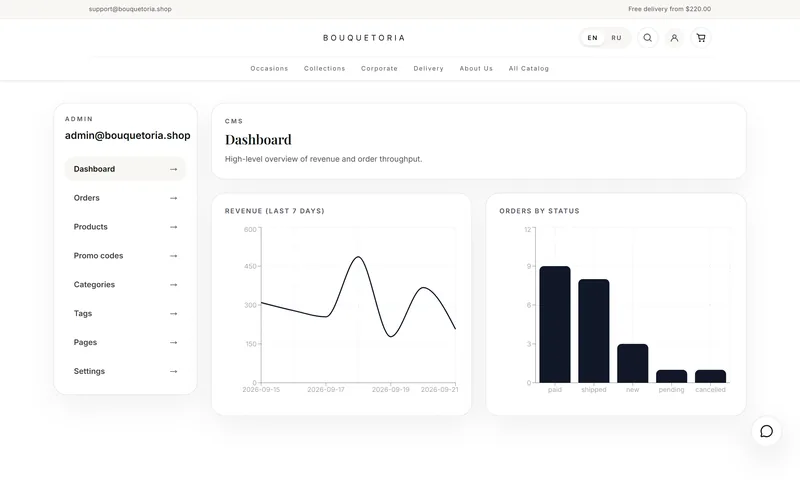Screen dimensions: 800x500
Task: Click the 'shipped' axis label
Action: point(594,390)
